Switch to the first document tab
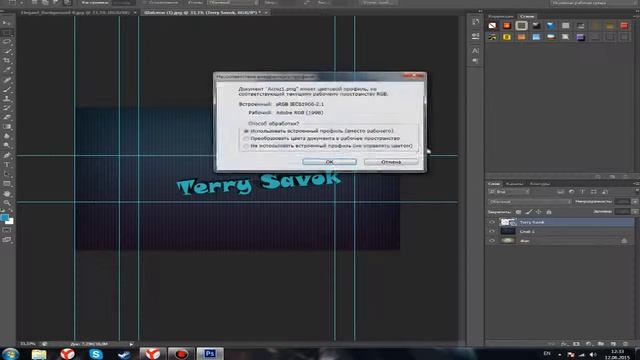Viewport: 640px width, 360px height. point(75,13)
